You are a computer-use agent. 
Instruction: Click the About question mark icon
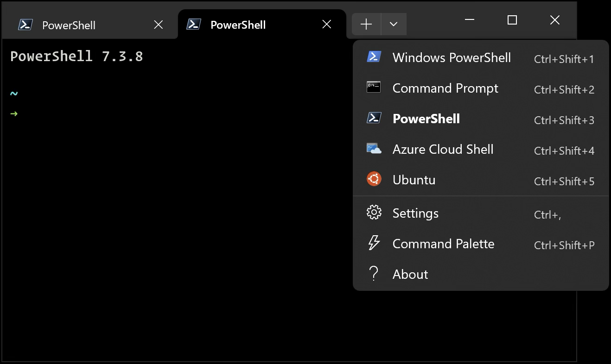coord(374,274)
